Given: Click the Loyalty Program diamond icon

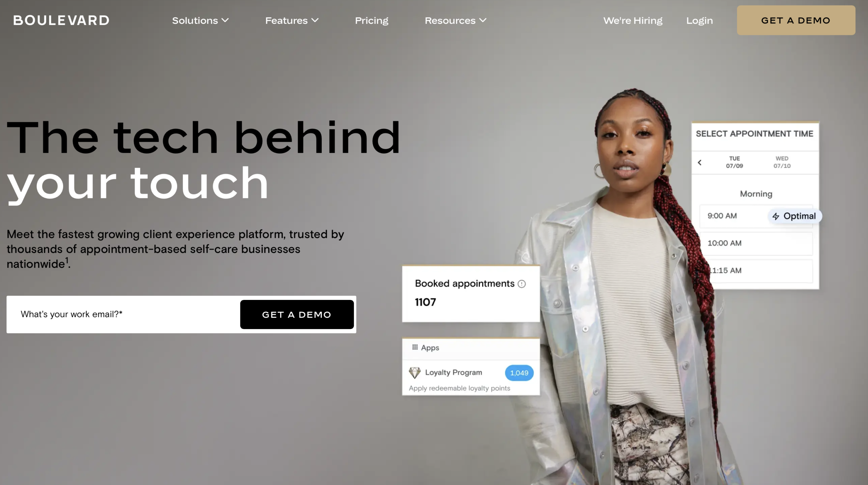Looking at the screenshot, I should (414, 372).
